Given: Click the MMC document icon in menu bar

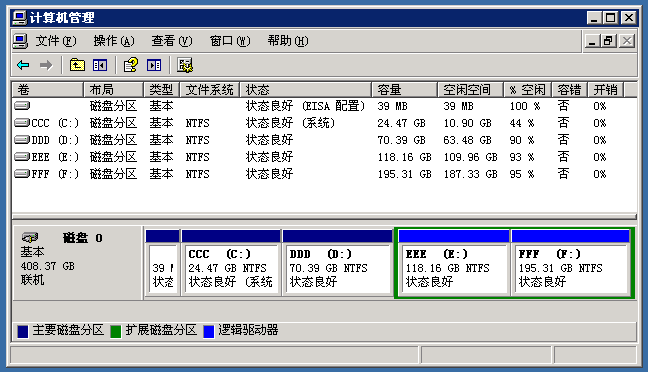Looking at the screenshot, I should pyautogui.click(x=20, y=41).
